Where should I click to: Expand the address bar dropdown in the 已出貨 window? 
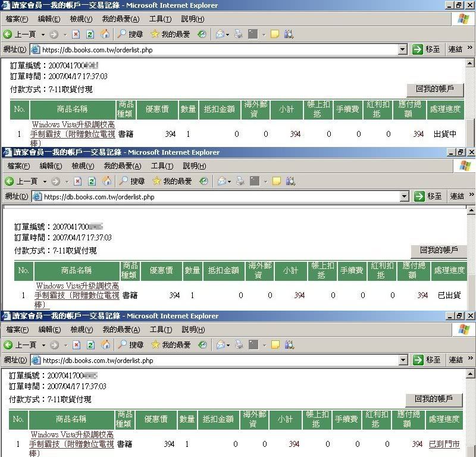404,196
